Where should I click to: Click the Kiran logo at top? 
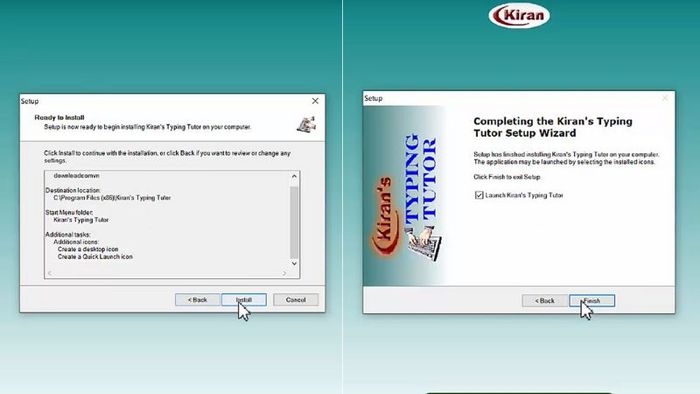[x=519, y=16]
